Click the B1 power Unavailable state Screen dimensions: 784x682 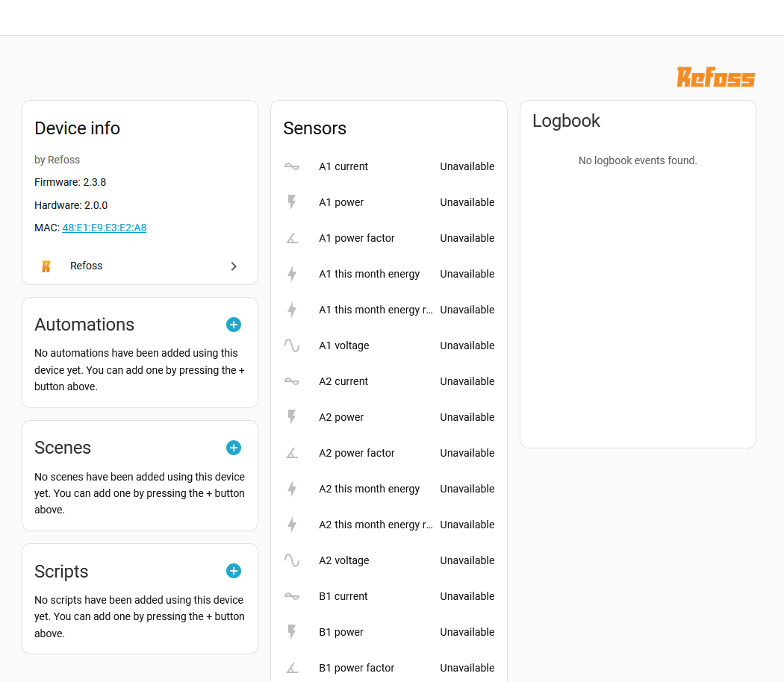(x=467, y=632)
